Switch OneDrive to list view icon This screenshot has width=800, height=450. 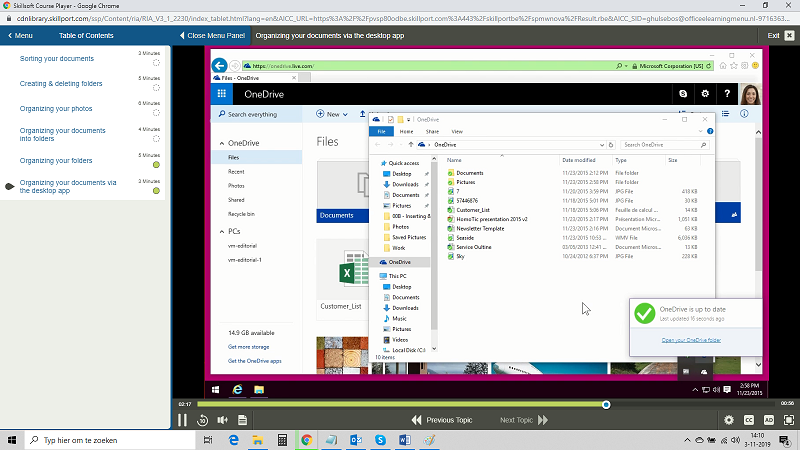[x=725, y=114]
